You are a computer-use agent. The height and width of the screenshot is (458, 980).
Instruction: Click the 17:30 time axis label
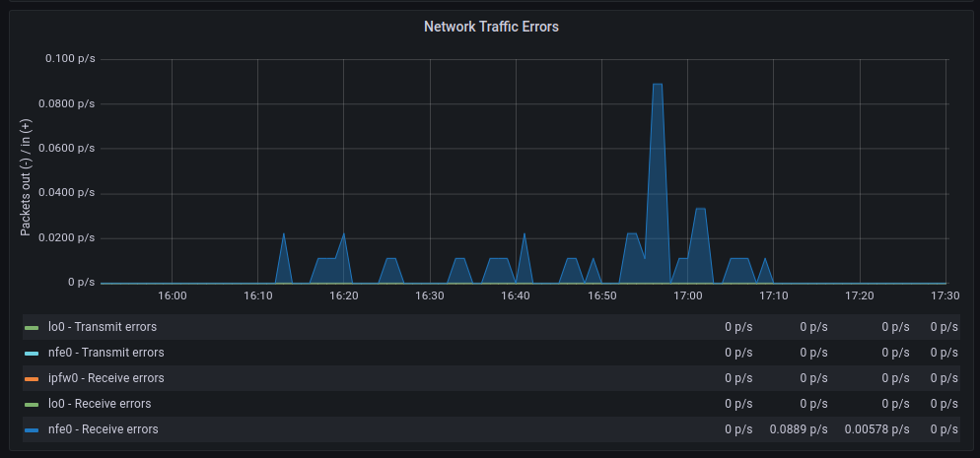tap(945, 295)
